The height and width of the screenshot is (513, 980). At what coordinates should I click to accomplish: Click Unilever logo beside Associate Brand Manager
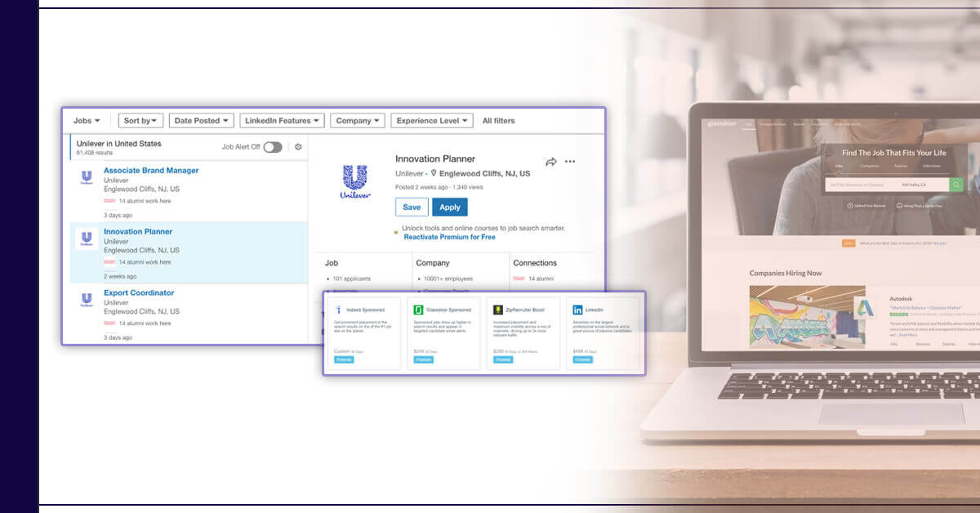(x=87, y=177)
